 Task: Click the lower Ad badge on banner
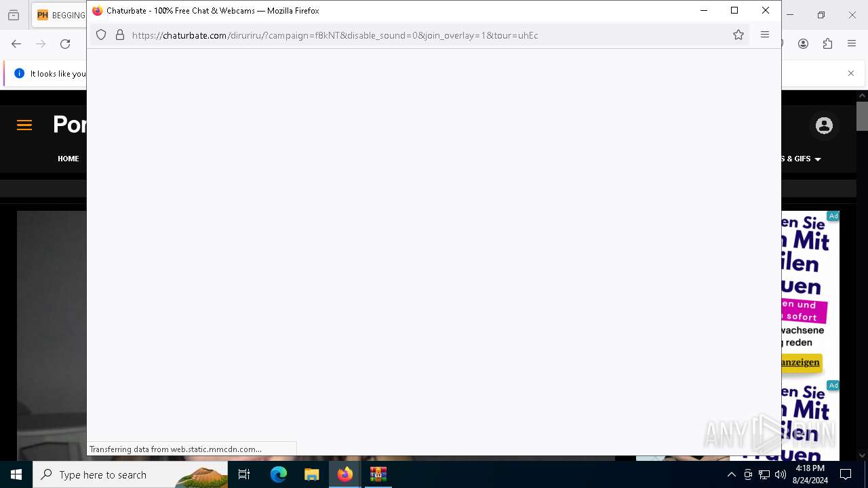point(833,386)
